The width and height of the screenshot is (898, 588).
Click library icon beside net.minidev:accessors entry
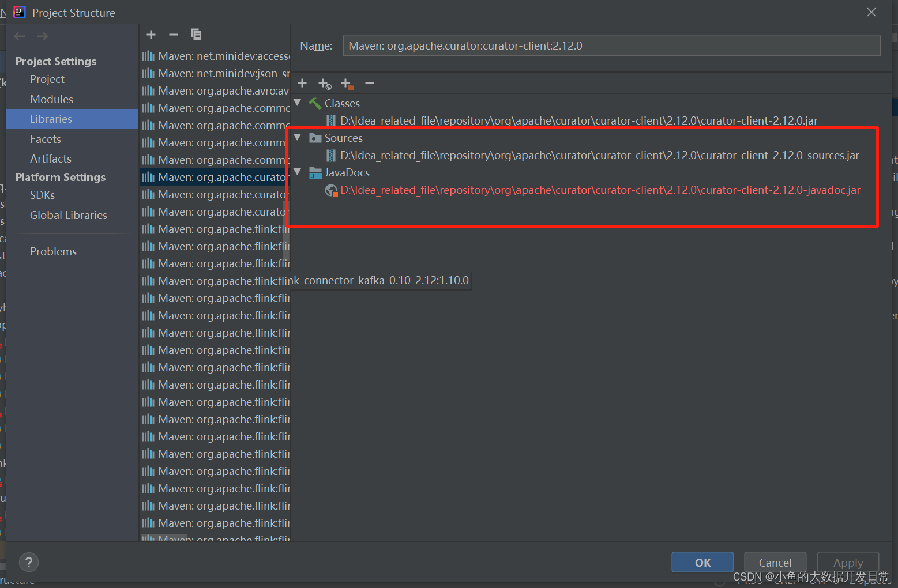(148, 56)
